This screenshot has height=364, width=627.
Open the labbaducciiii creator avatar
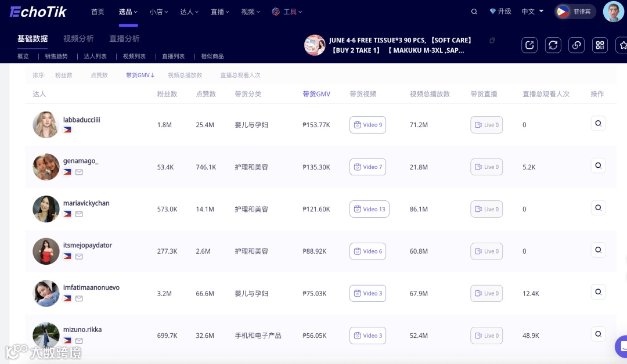[46, 125]
